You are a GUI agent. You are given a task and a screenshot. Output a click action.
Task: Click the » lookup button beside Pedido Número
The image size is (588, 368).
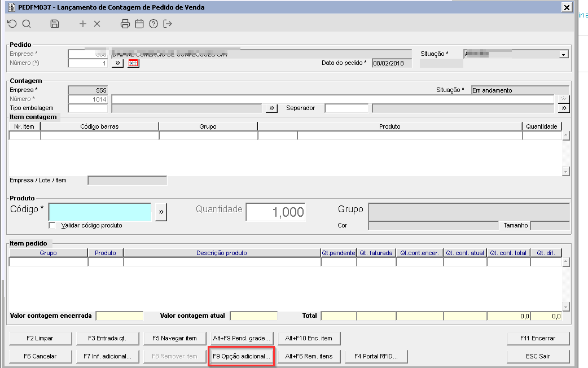[x=118, y=63]
